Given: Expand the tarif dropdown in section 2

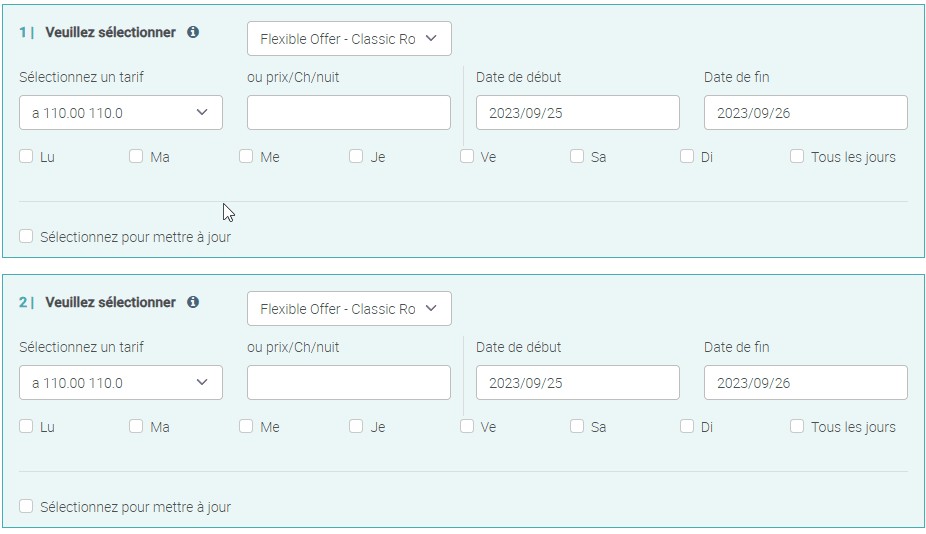Looking at the screenshot, I should click(121, 383).
